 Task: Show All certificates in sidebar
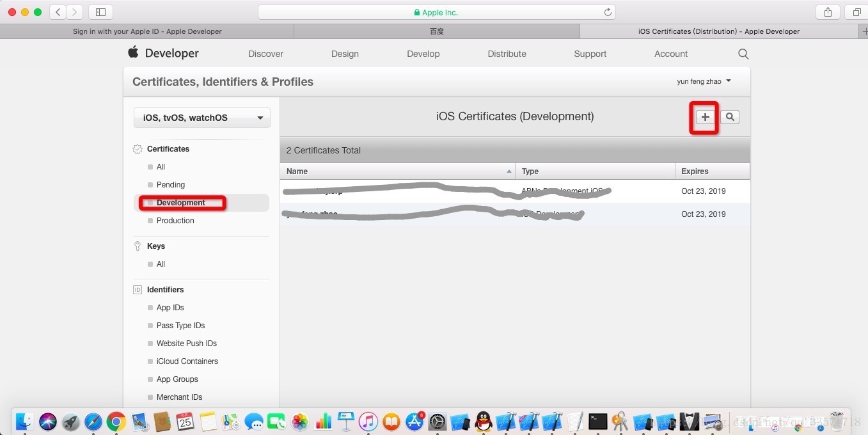click(x=161, y=167)
